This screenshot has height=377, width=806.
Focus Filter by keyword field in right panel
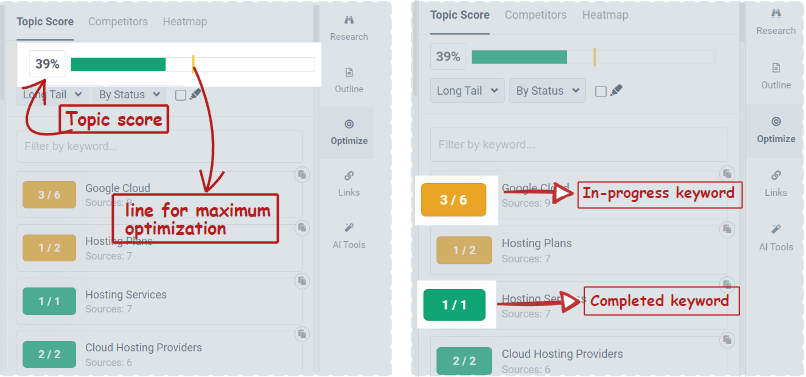(579, 145)
